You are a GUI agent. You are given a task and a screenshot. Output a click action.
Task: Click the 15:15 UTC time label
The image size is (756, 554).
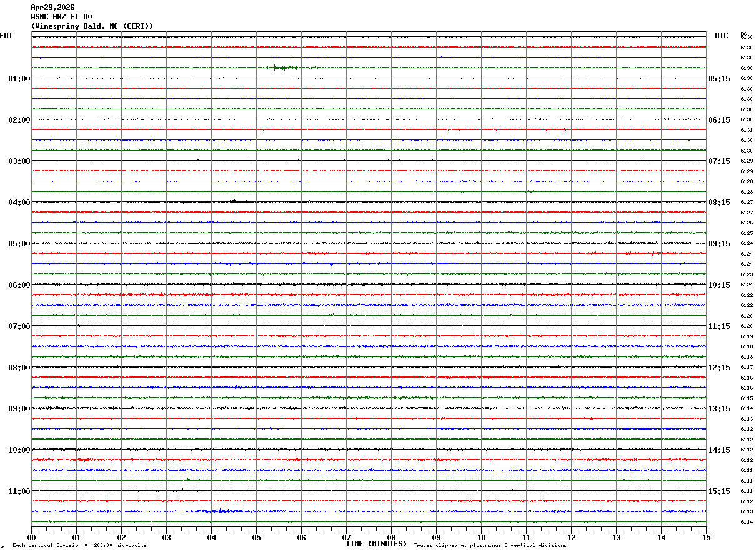click(719, 491)
